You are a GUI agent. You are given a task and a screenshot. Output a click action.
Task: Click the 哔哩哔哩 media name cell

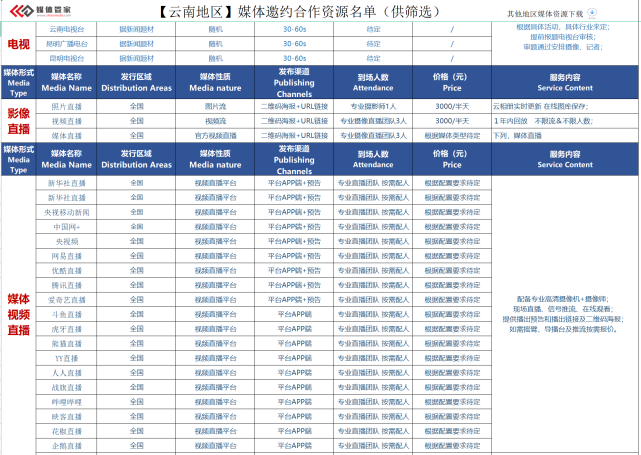tap(66, 401)
